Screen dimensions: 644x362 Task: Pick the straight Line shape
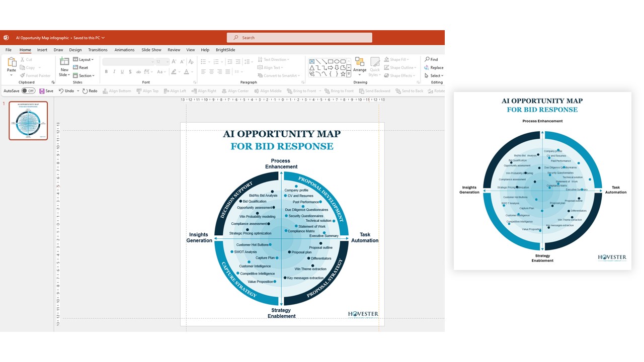pyautogui.click(x=318, y=61)
